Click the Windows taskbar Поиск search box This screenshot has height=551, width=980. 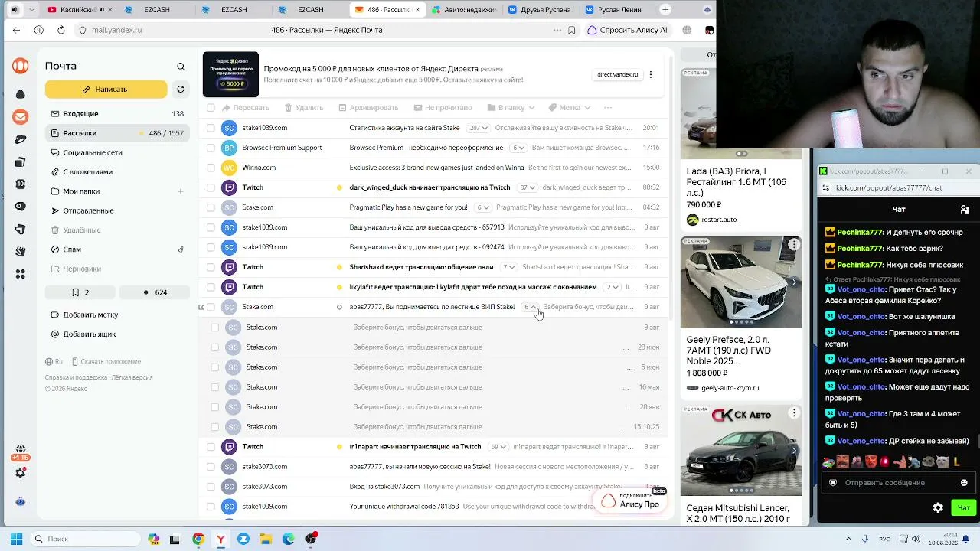83,539
